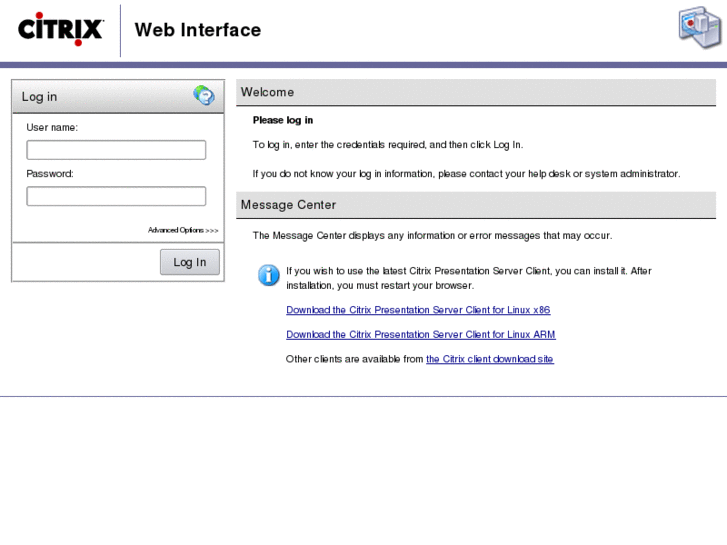
Task: Click the help desk contact sentence
Action: point(466,174)
